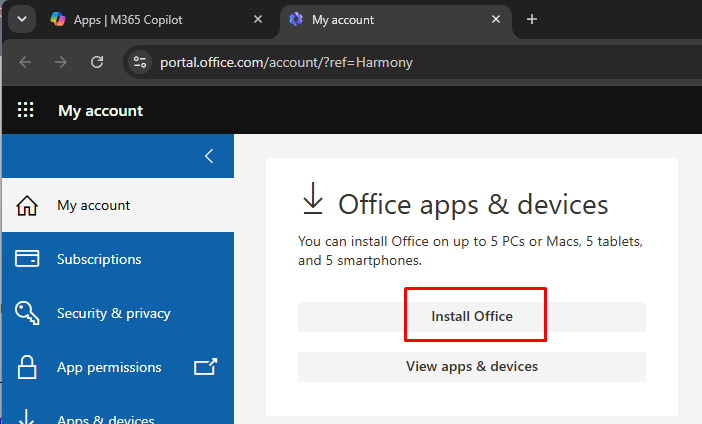Image resolution: width=702 pixels, height=424 pixels.
Task: Open a new browser tab
Action: tap(531, 19)
